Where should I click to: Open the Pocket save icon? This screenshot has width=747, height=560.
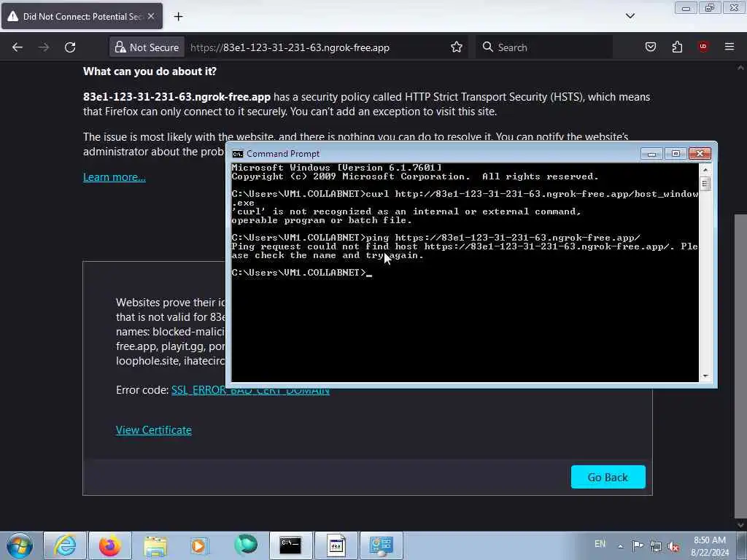pos(650,47)
